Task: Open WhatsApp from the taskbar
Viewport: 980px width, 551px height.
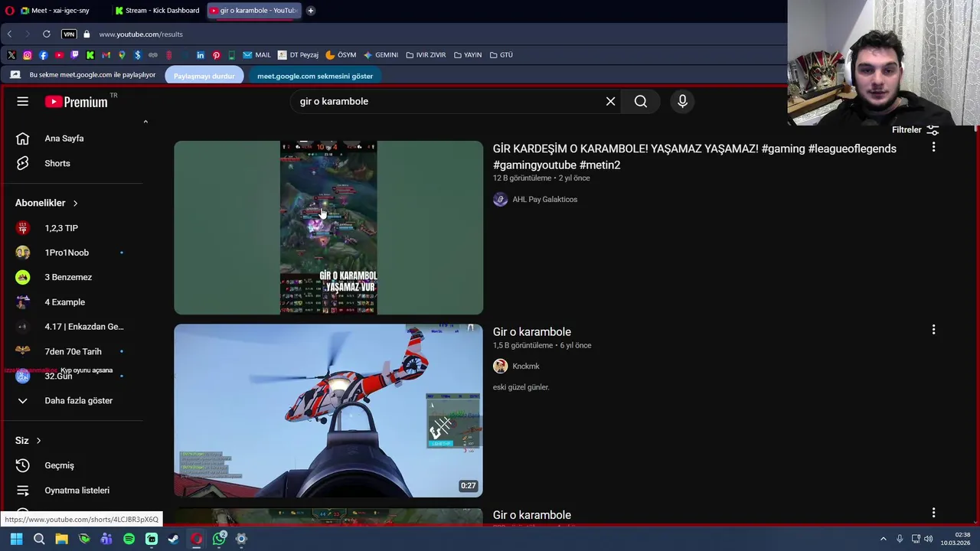Action: tap(219, 539)
